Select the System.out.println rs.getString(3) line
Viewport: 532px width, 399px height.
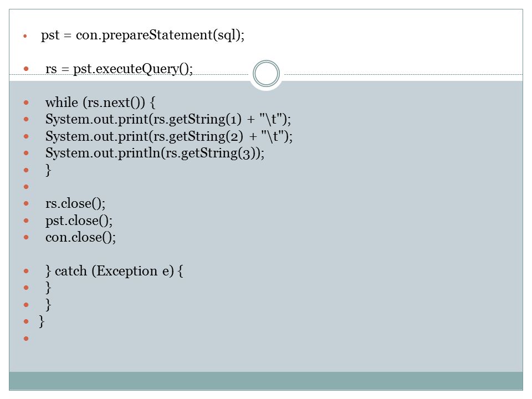point(155,153)
